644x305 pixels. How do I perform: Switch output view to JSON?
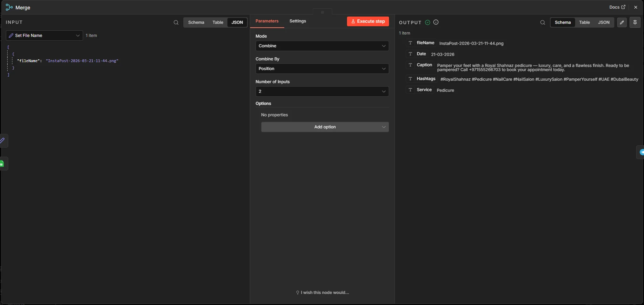(x=603, y=22)
